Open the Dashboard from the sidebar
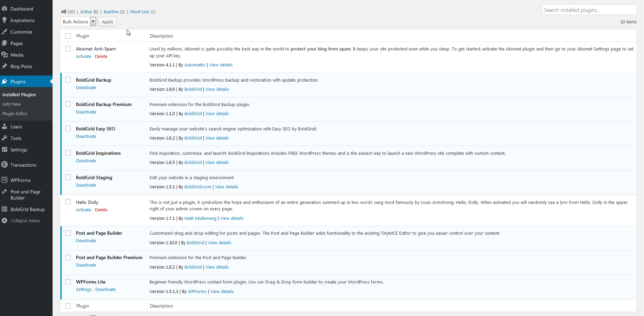 (x=21, y=8)
